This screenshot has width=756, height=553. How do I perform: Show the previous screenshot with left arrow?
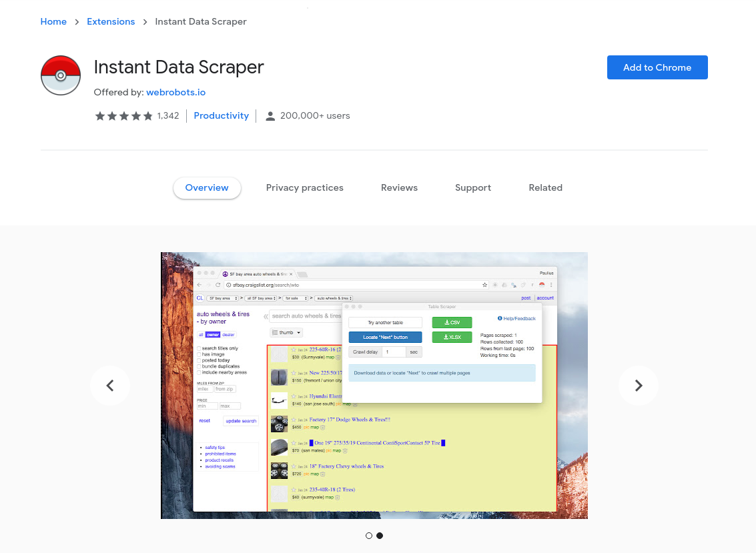[110, 386]
